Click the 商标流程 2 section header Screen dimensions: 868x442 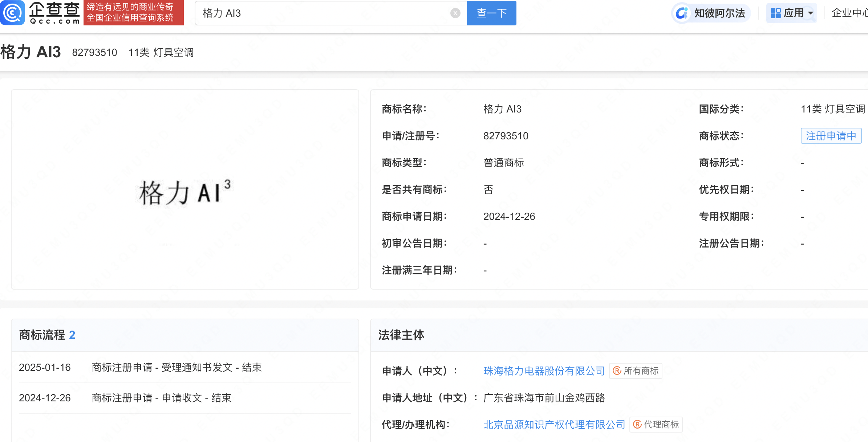point(185,335)
